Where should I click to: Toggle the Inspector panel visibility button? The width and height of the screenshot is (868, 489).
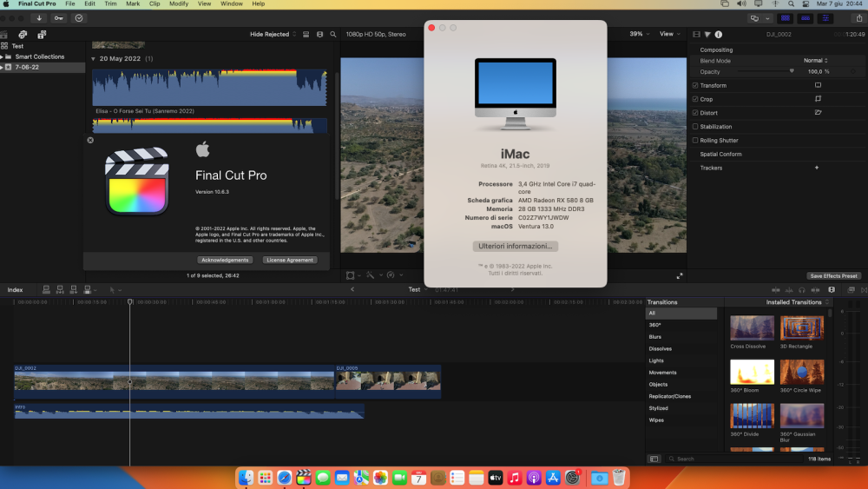(x=825, y=18)
